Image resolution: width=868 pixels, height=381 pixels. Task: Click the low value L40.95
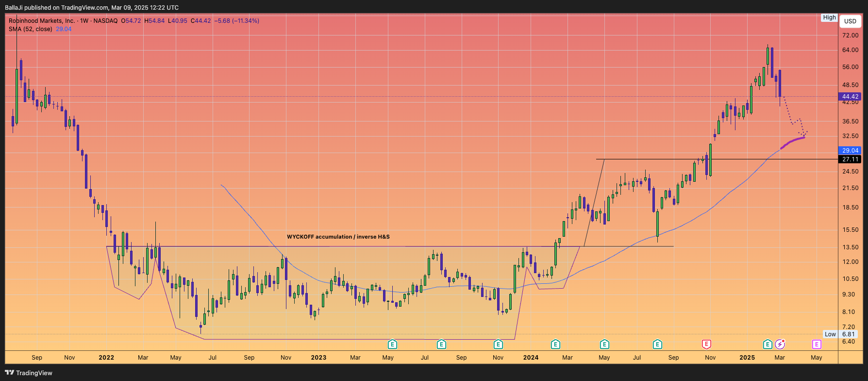[x=178, y=21]
